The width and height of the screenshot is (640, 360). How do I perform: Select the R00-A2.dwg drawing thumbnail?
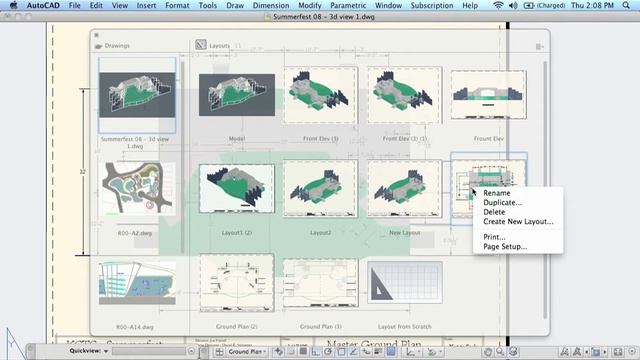[x=138, y=189]
